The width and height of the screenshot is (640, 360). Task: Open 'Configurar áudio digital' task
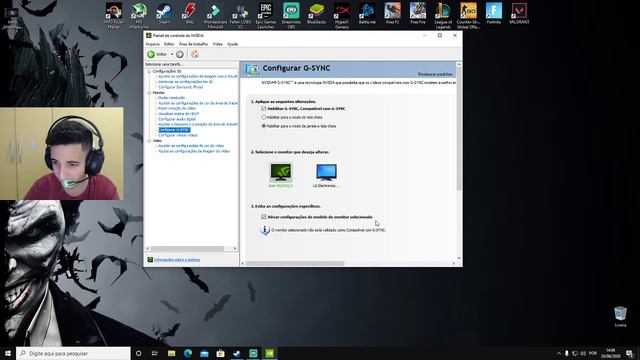177,119
